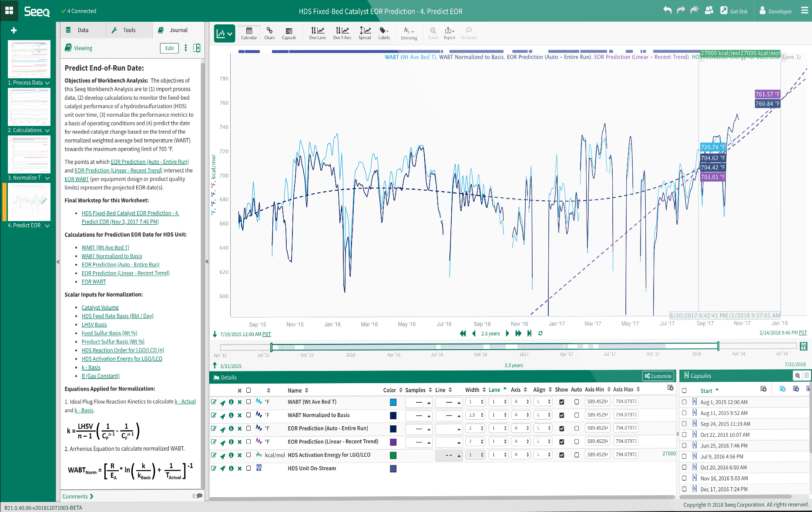This screenshot has height=512, width=812.
Task: Select the Chain view icon
Action: pyautogui.click(x=269, y=33)
